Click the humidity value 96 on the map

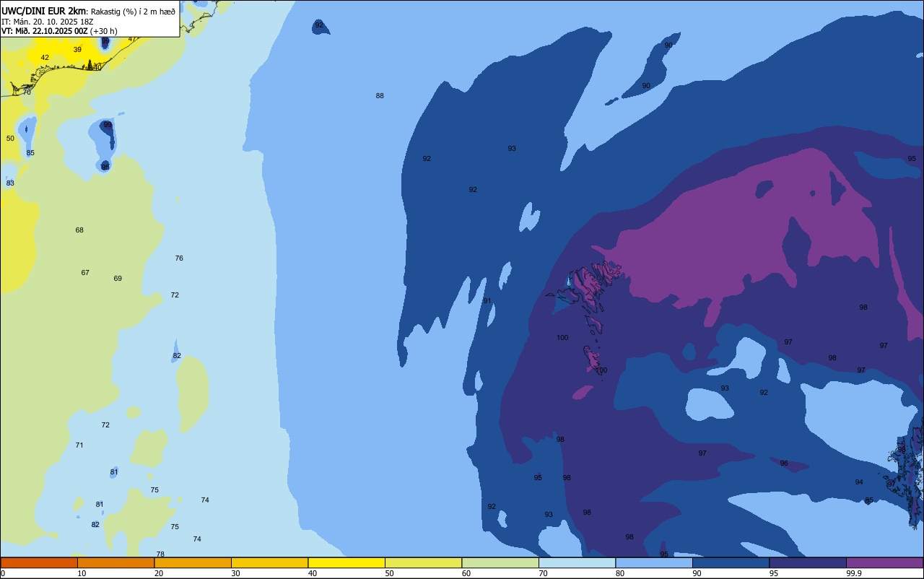[x=784, y=463]
